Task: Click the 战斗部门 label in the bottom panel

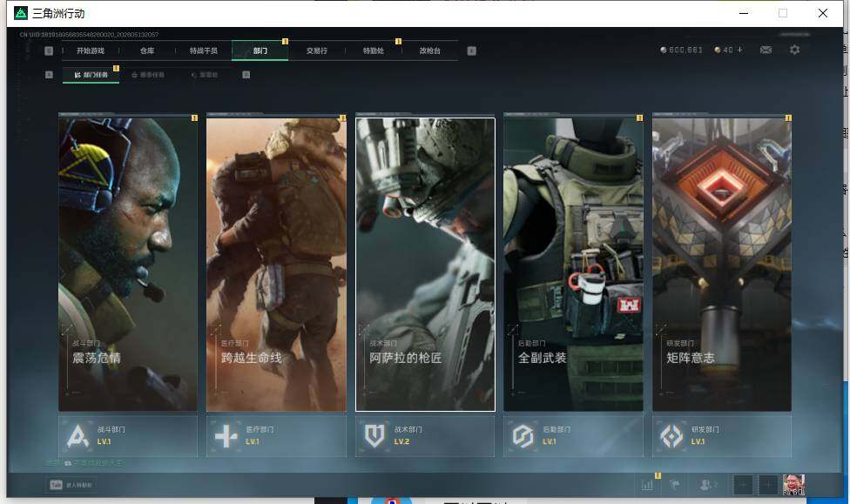Action: coord(111,430)
